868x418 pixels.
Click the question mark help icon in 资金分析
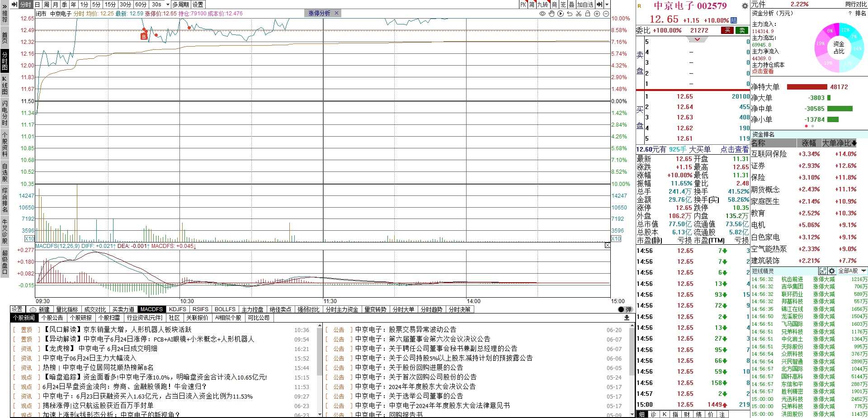click(x=850, y=13)
